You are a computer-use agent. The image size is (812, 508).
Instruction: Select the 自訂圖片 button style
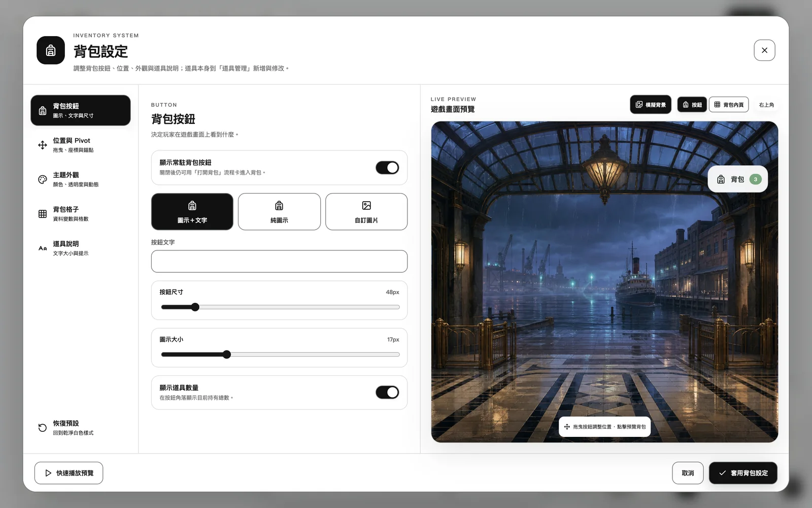(x=366, y=212)
